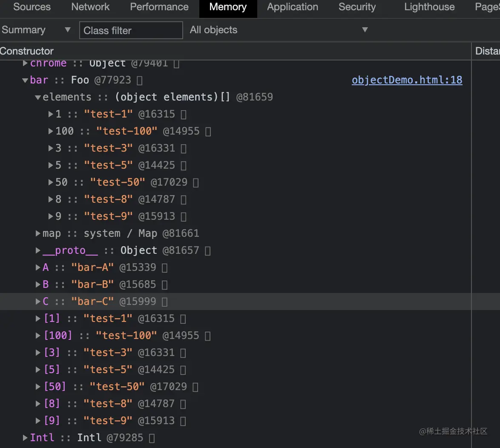Click the window icon in the [8] row
This screenshot has height=448, width=500.
pos(183,404)
